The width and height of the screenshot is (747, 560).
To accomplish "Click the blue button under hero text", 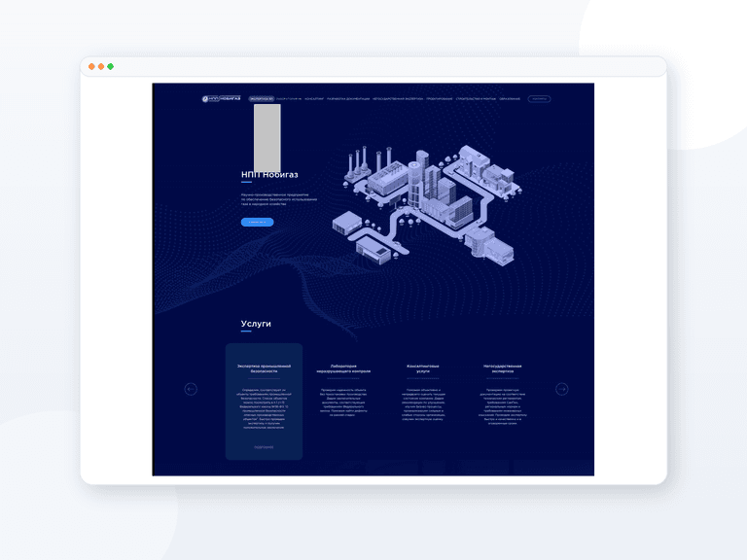I will pos(257,222).
